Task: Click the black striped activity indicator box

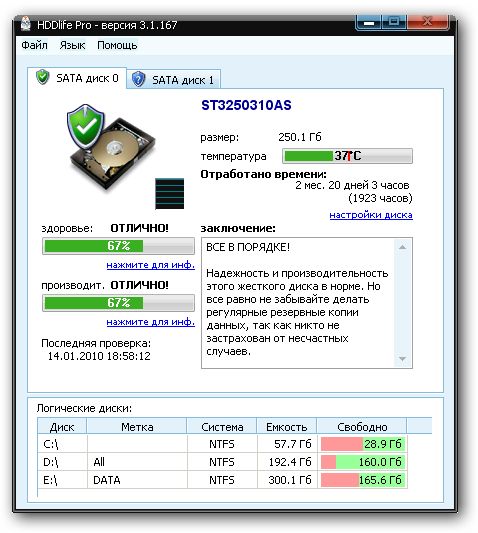Action: point(170,193)
